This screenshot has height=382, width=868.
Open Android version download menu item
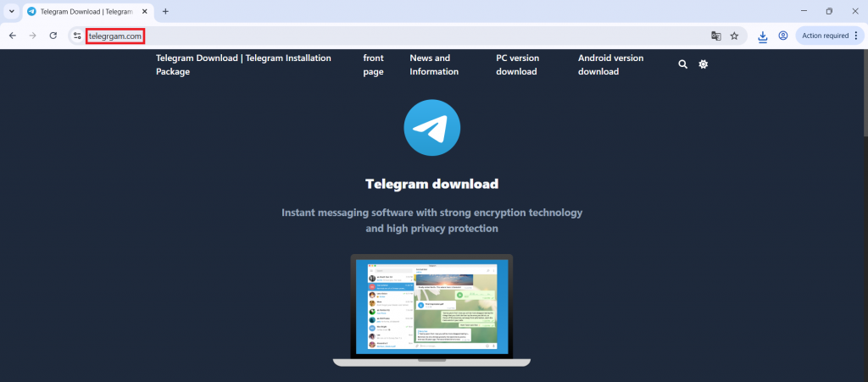[x=610, y=64]
